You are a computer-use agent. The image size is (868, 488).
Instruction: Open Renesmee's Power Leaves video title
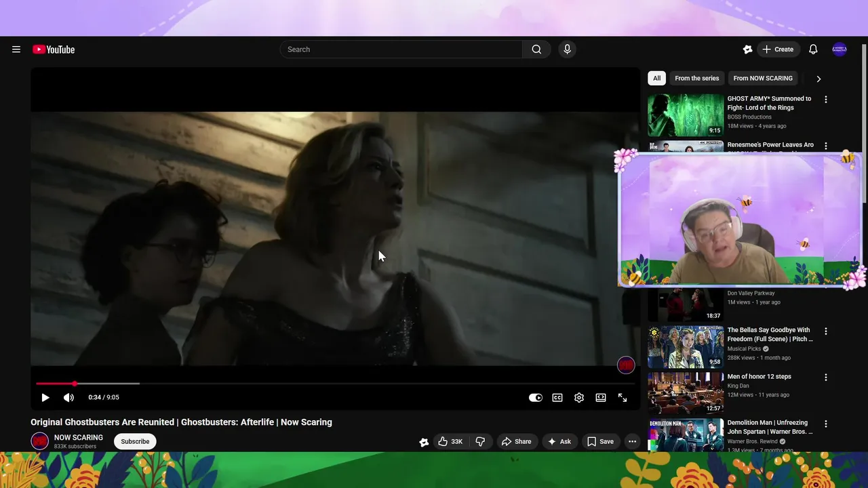pos(770,145)
